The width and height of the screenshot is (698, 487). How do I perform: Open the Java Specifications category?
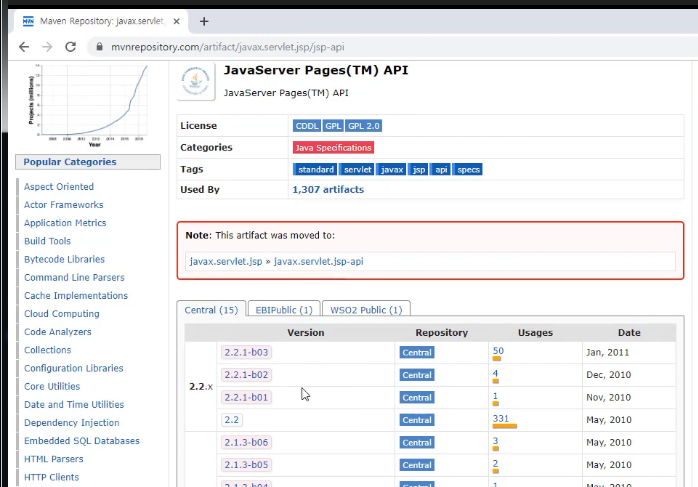click(x=333, y=148)
